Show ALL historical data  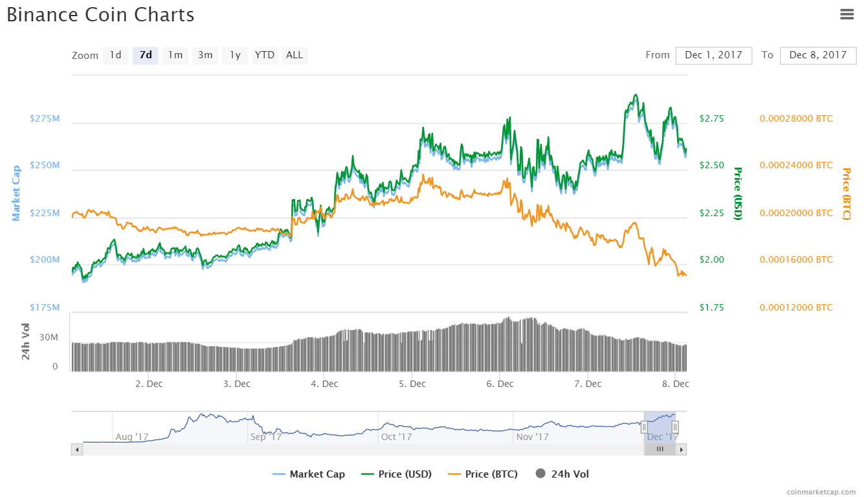pos(295,56)
